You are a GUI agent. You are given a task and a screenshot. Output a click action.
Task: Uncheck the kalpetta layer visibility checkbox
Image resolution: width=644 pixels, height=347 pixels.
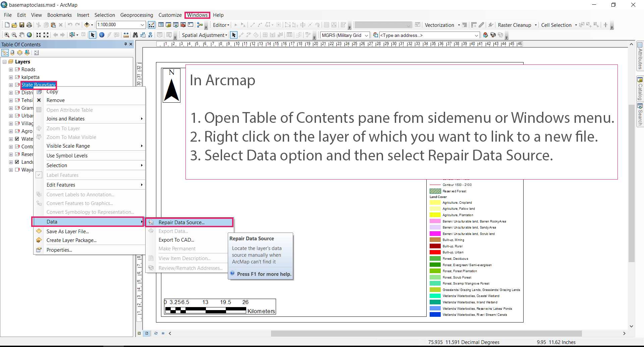pyautogui.click(x=17, y=77)
